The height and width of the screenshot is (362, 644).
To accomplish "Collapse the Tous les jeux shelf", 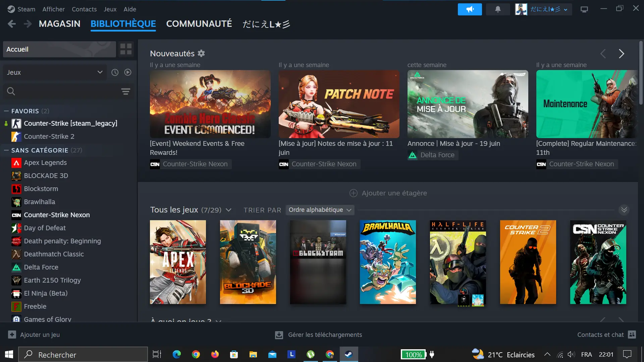I will (x=624, y=210).
